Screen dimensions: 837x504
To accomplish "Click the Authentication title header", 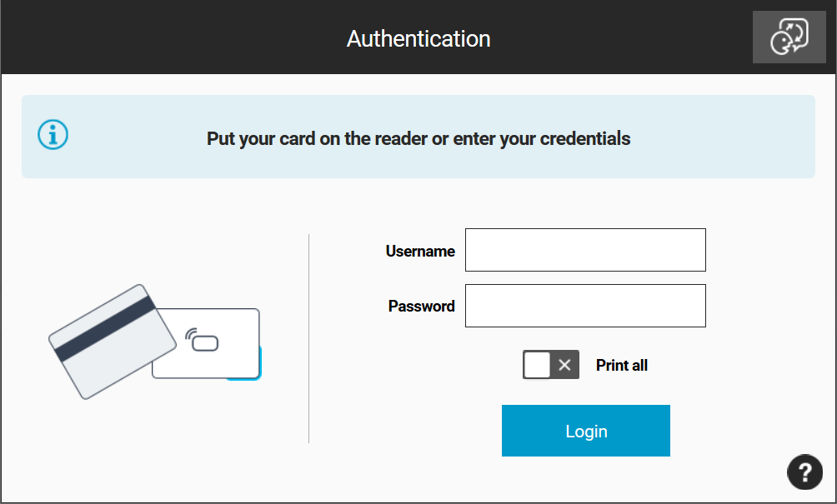I will click(418, 38).
